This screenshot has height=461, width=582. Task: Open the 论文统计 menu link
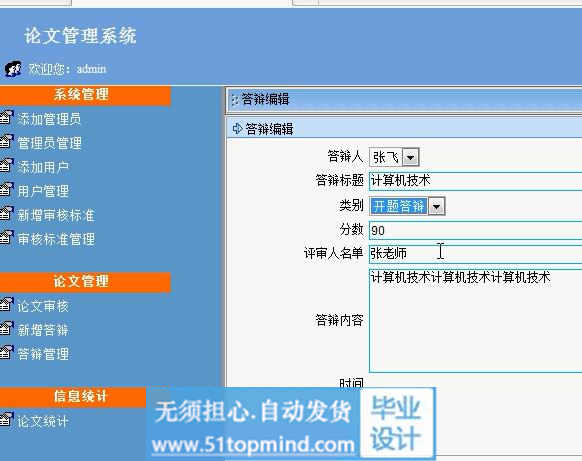43,421
